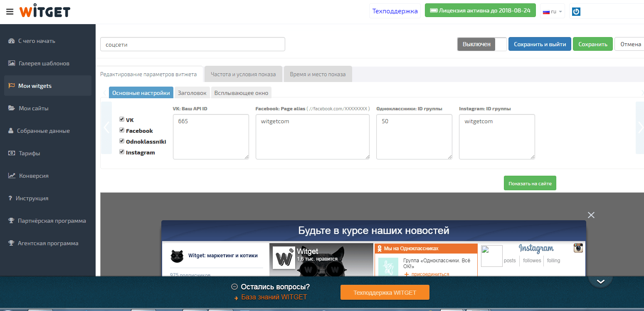Click the Техподдержка link in header
Screen dimensions: 644x311
tap(395, 11)
